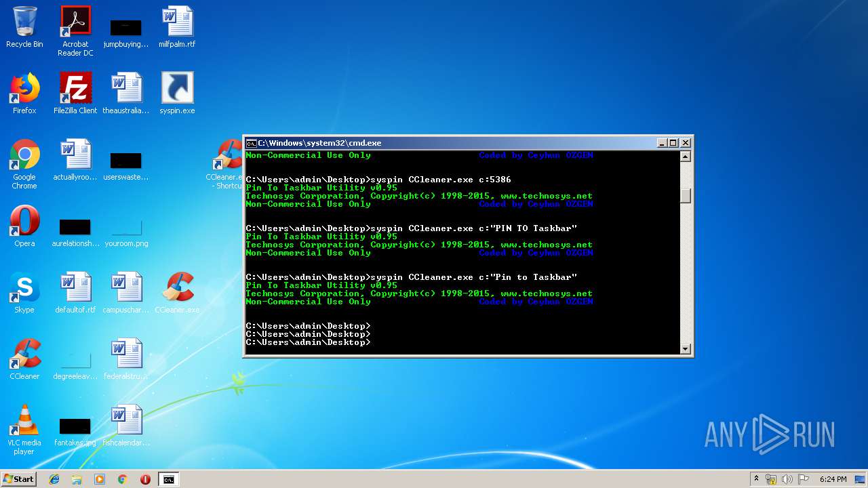The height and width of the screenshot is (488, 868).
Task: Select syspin.exe desktop icon
Action: 177,94
